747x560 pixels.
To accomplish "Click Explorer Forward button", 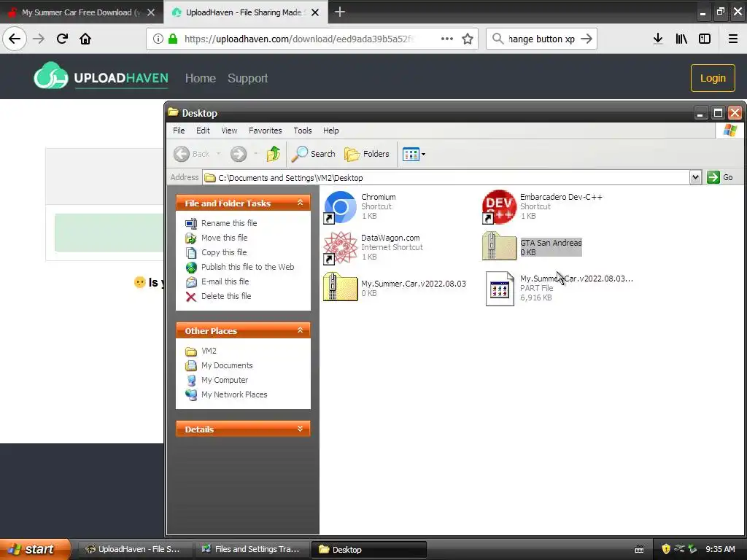I will (x=239, y=154).
